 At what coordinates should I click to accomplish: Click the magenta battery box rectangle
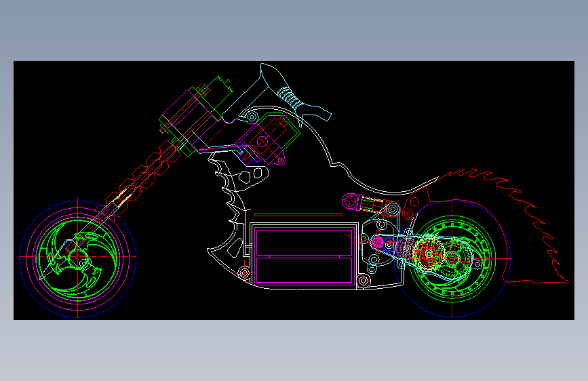pyautogui.click(x=303, y=255)
